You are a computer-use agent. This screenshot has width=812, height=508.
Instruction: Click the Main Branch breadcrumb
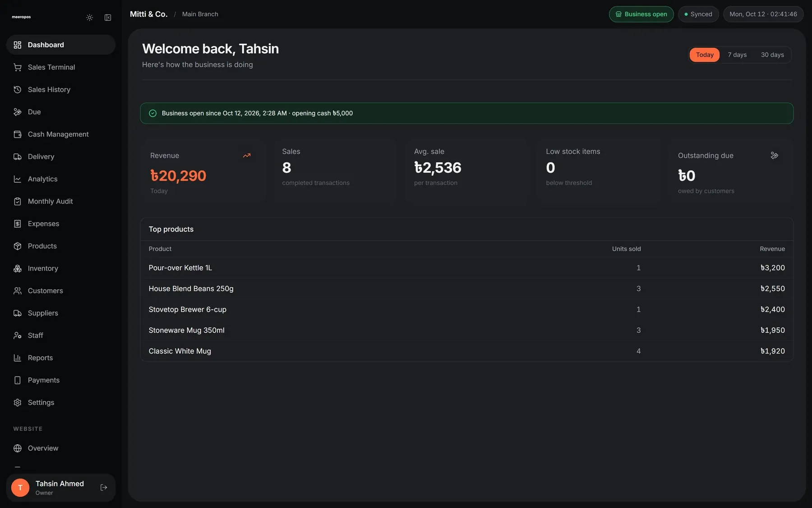[200, 14]
